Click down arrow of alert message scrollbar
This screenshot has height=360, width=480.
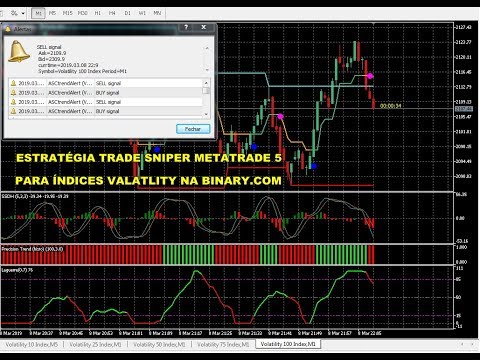tap(207, 70)
